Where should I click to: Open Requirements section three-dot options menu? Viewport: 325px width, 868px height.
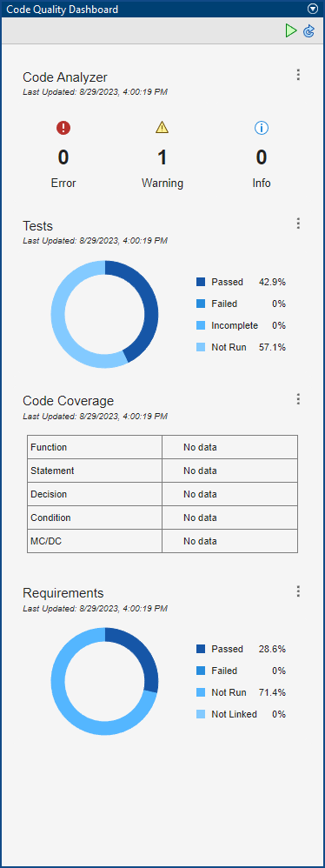coord(298,591)
